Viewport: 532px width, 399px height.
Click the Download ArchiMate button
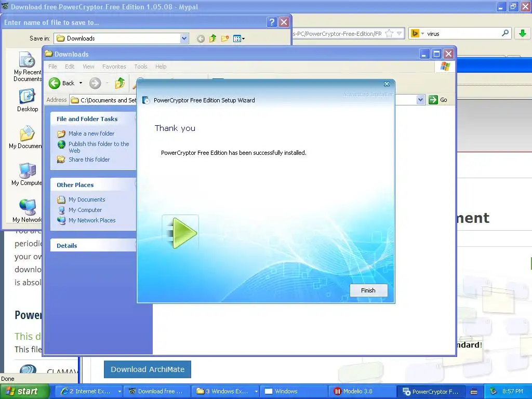(x=148, y=369)
